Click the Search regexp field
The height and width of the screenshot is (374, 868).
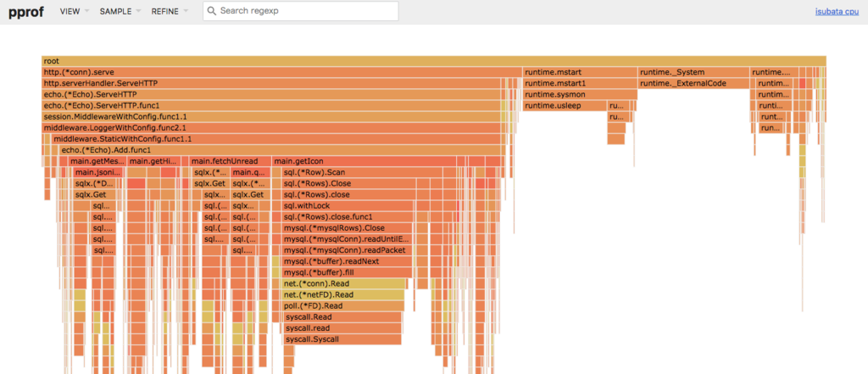[301, 11]
